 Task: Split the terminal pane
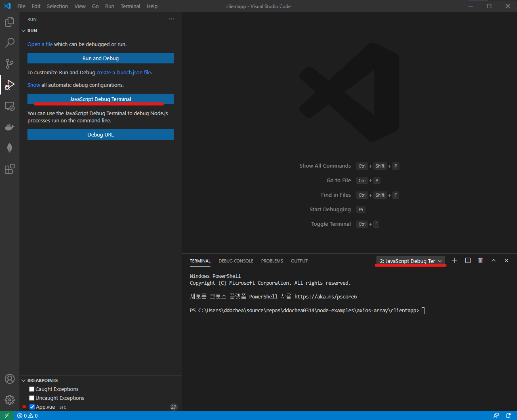468,260
